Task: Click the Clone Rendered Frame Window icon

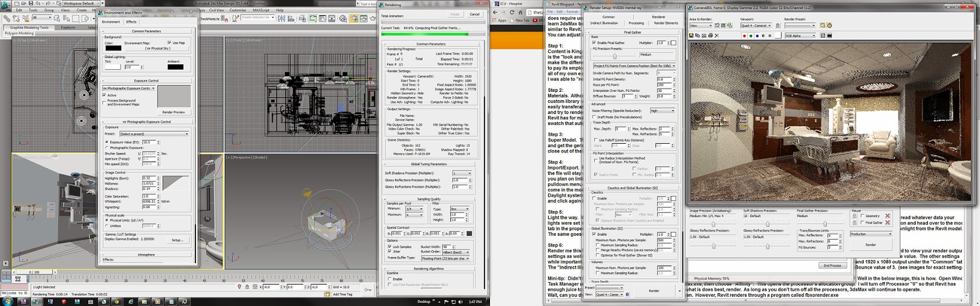Action: click(x=705, y=35)
